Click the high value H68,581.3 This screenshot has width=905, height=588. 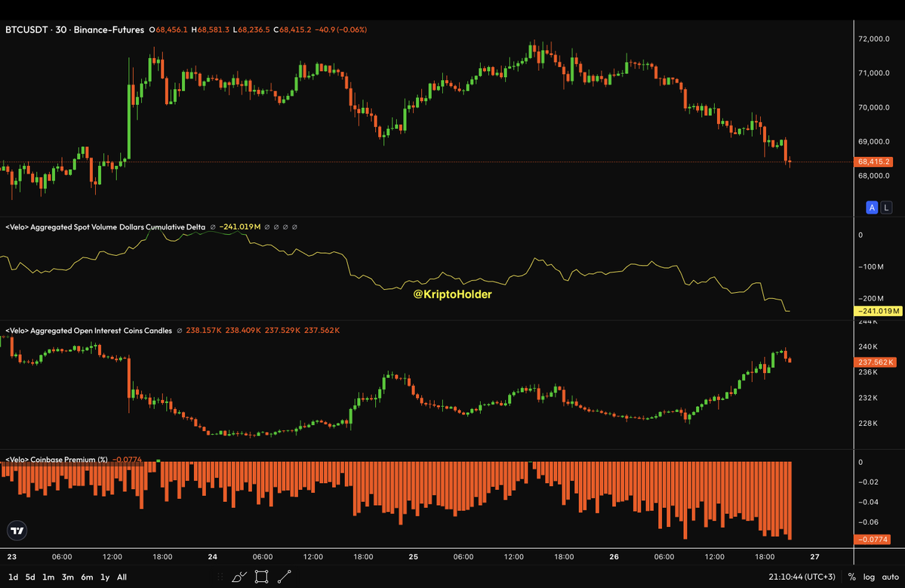[x=210, y=29]
